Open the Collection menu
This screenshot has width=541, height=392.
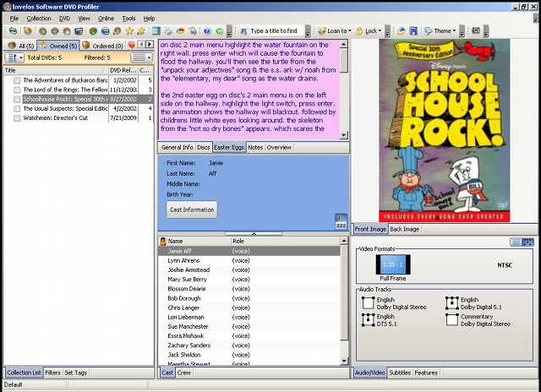click(x=39, y=19)
